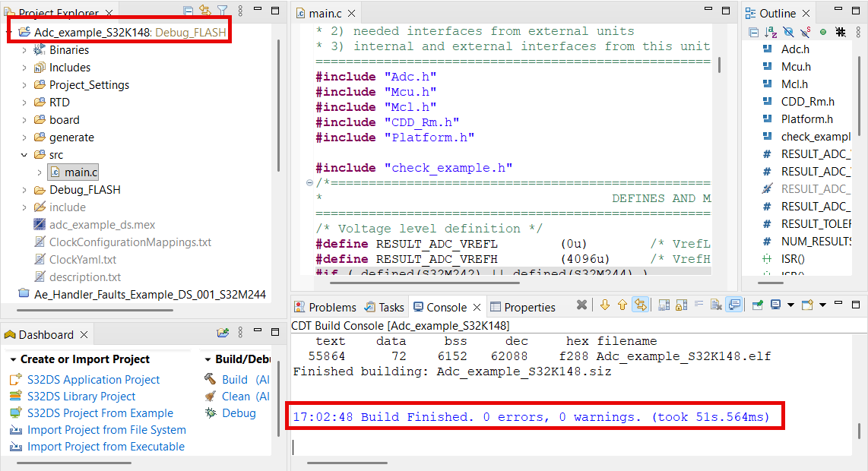
Task: Open the Properties tab
Action: pyautogui.click(x=523, y=307)
